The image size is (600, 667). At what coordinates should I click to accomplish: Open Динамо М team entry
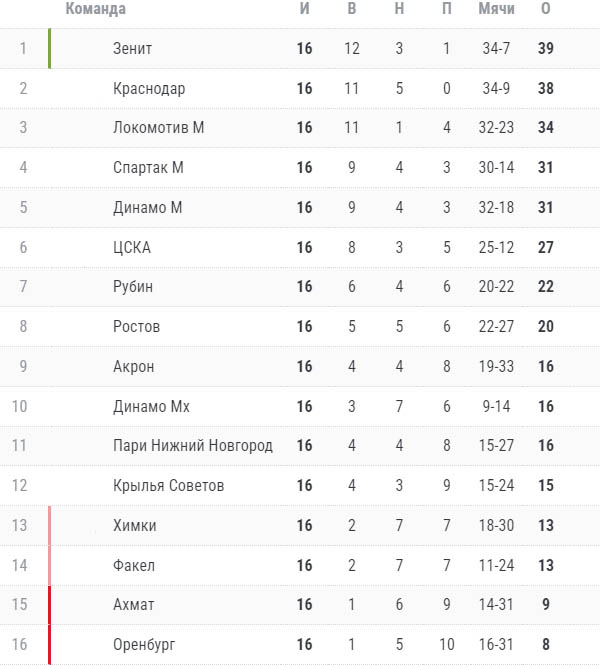click(x=147, y=208)
